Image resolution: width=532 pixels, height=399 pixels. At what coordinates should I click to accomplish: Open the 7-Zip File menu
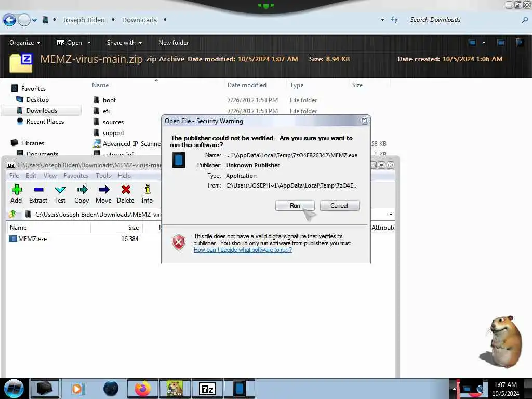pos(14,176)
